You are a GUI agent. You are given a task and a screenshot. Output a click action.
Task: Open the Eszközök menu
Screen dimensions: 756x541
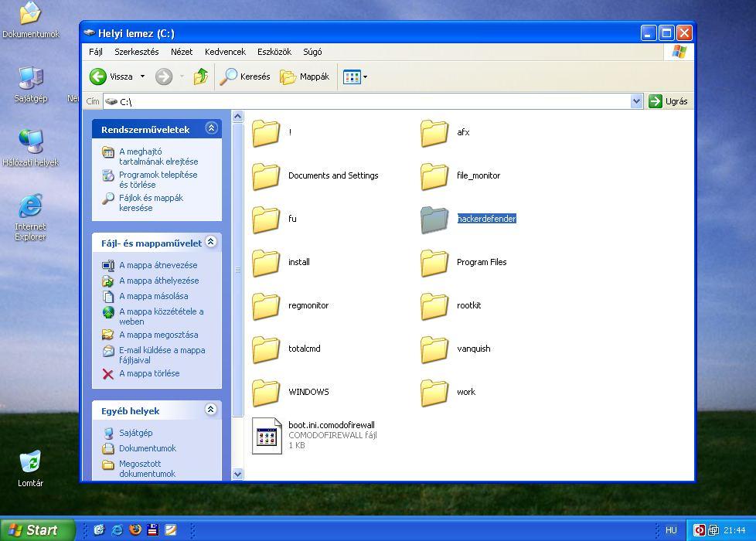click(x=274, y=52)
